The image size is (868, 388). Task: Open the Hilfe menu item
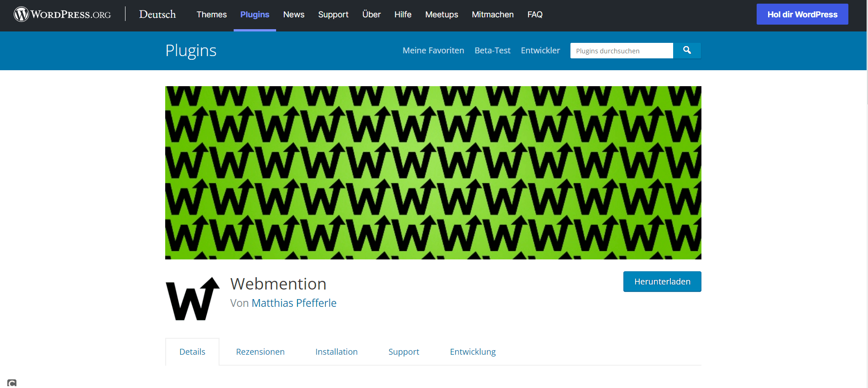click(x=403, y=15)
